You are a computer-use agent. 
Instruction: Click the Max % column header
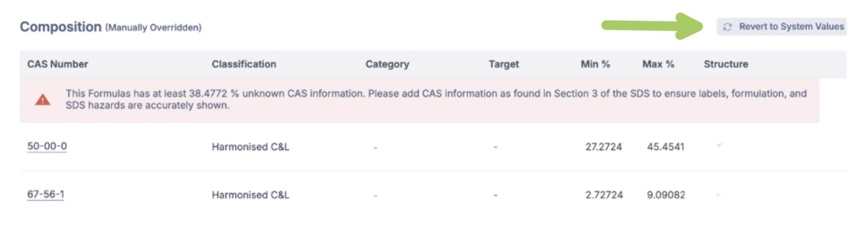coord(658,64)
